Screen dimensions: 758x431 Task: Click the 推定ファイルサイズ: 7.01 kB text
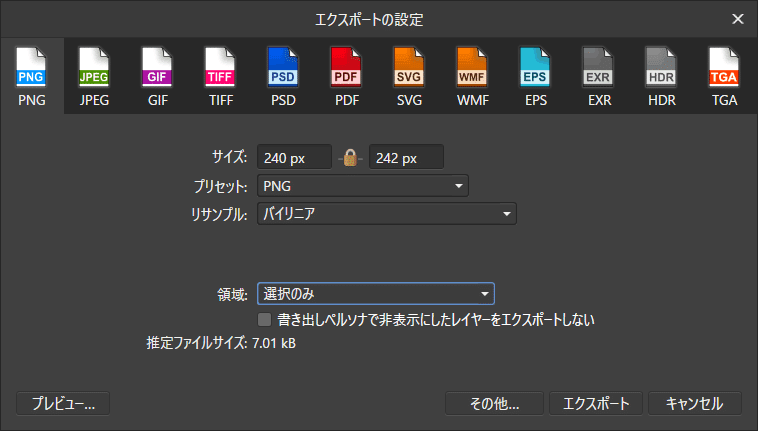coord(221,343)
